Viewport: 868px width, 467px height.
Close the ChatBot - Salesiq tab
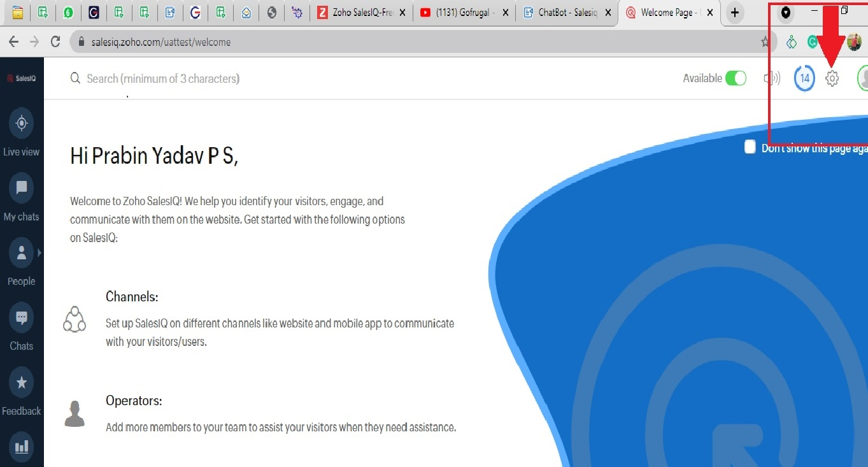coord(608,13)
